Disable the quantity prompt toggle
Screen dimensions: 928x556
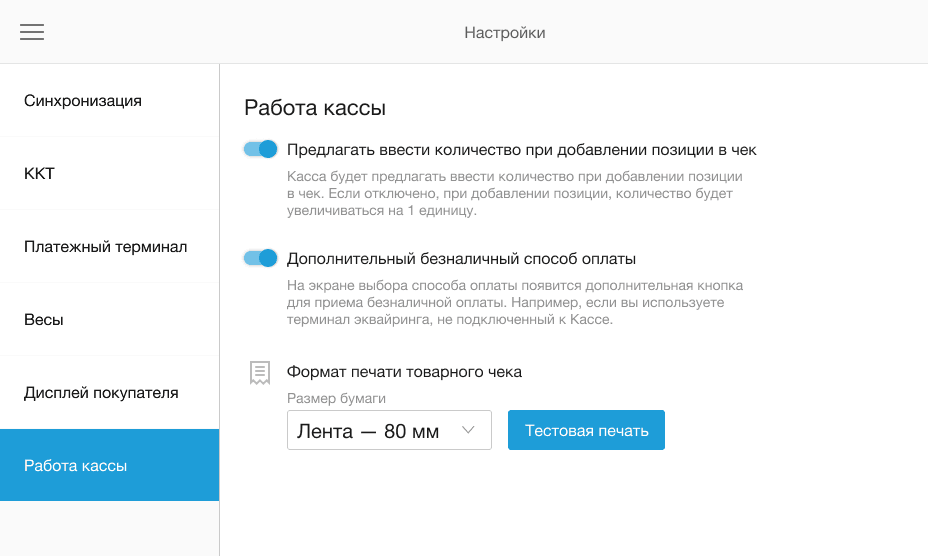(260, 150)
